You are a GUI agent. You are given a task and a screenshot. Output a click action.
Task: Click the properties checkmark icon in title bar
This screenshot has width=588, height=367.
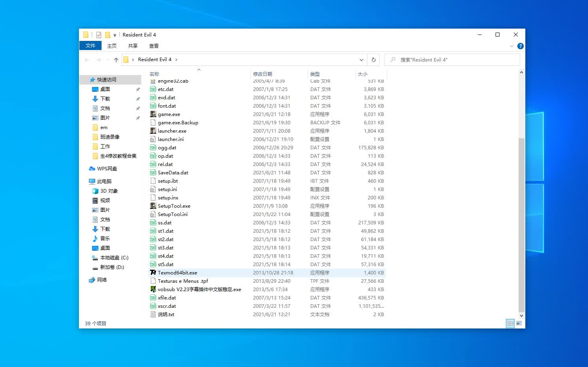[99, 35]
